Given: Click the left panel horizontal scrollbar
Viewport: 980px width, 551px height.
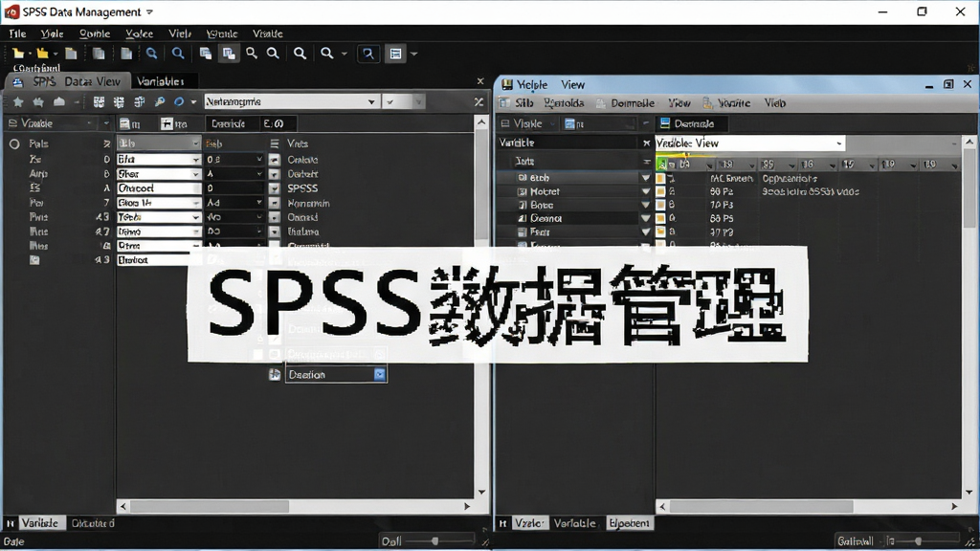Looking at the screenshot, I should (295, 506).
